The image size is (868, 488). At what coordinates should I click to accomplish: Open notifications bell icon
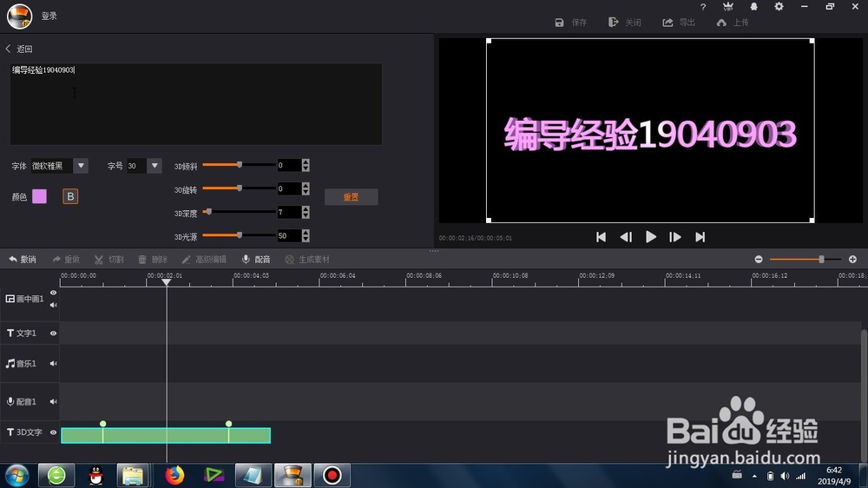pyautogui.click(x=753, y=7)
